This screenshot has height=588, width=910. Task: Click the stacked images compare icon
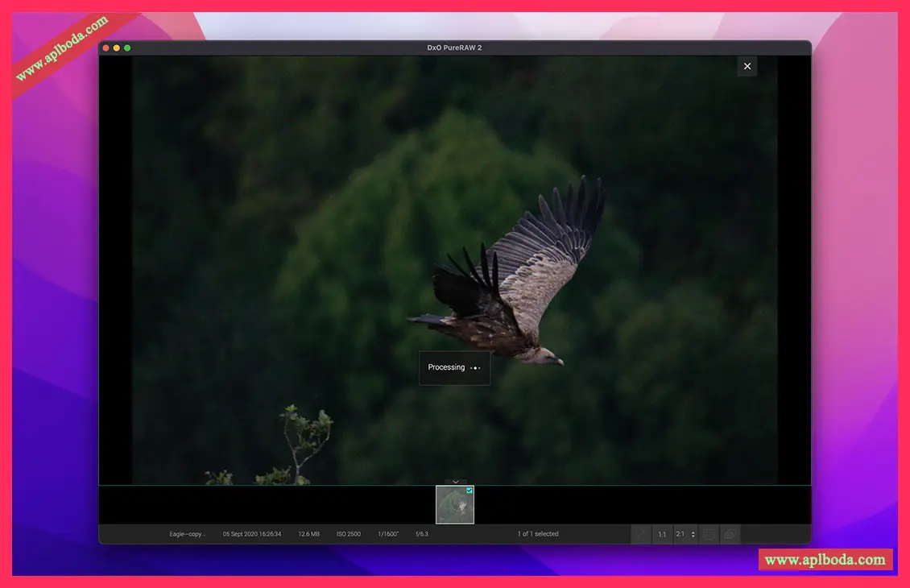pos(730,534)
